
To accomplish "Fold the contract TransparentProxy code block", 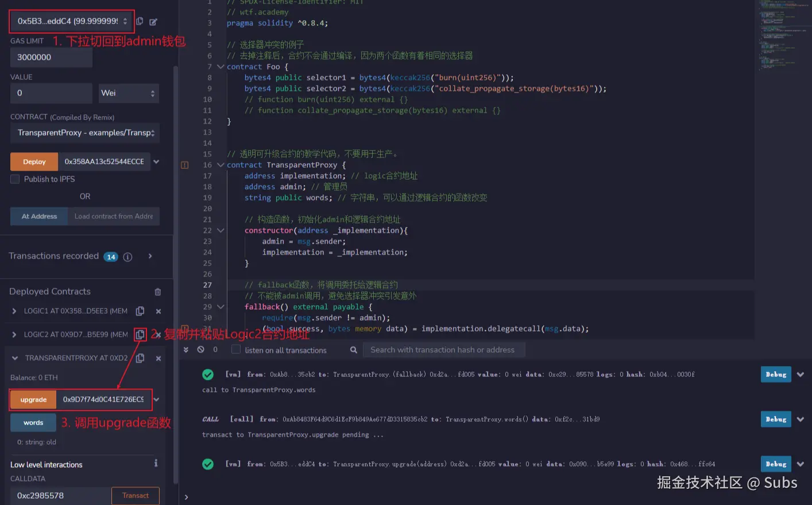I will [221, 165].
